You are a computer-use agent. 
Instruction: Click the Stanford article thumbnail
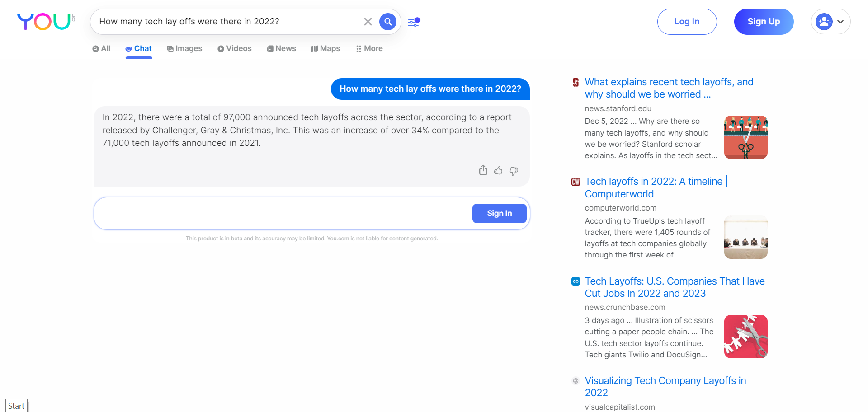click(x=746, y=137)
